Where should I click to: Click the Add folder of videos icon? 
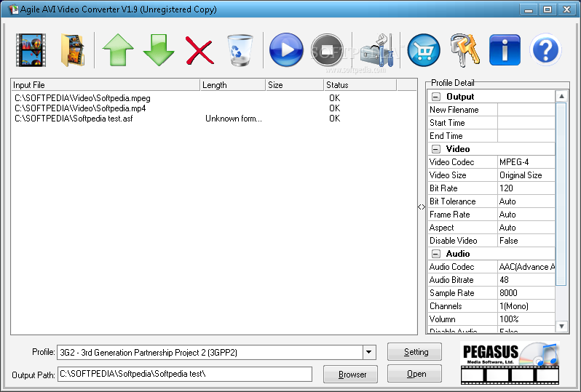coord(73,50)
